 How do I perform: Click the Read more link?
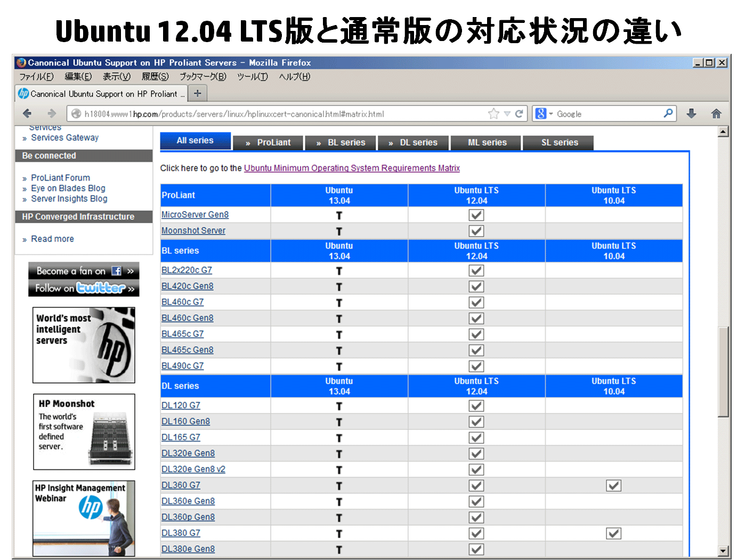(52, 239)
